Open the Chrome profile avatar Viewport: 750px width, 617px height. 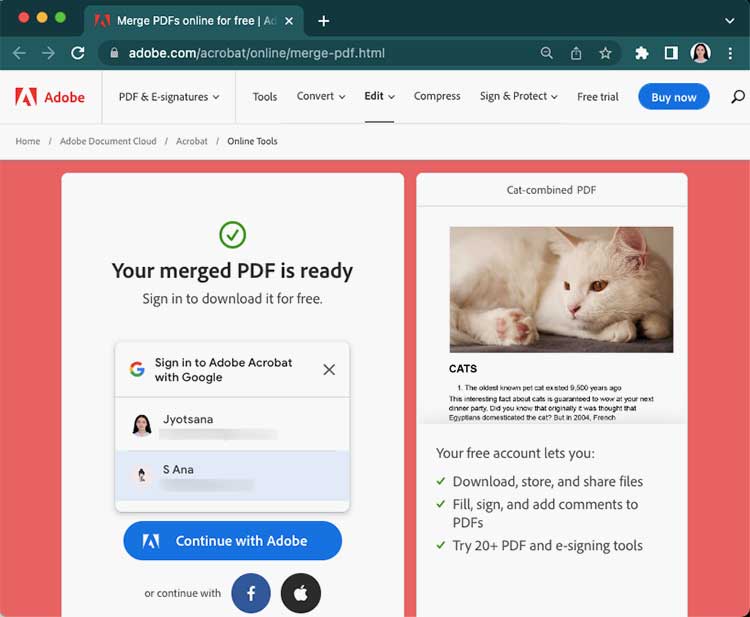700,53
